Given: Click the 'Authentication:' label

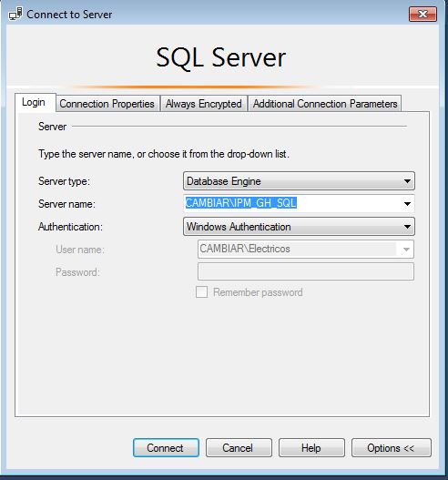Looking at the screenshot, I should (x=70, y=227).
